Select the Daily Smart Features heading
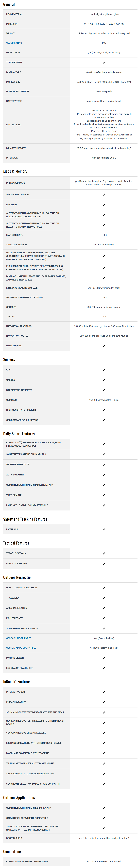The width and height of the screenshot is (138, 868). [x=19, y=434]
